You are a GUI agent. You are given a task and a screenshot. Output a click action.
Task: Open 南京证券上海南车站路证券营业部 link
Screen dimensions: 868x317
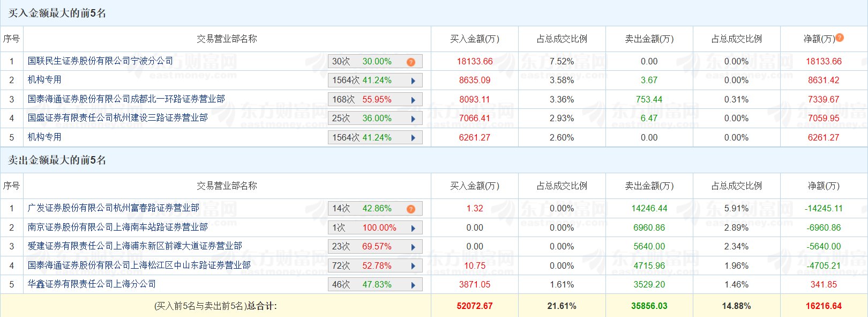118,227
